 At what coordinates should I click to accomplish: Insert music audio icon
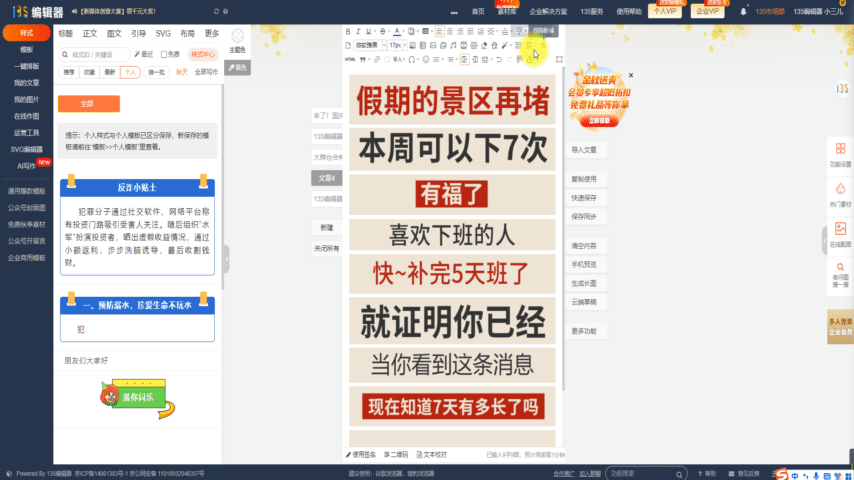point(453,45)
